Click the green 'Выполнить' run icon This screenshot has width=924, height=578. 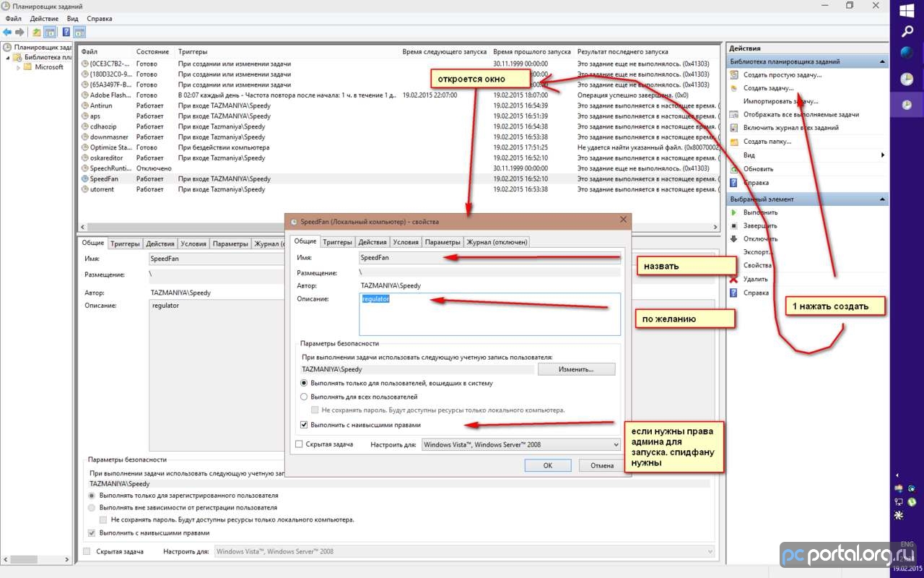coord(734,213)
